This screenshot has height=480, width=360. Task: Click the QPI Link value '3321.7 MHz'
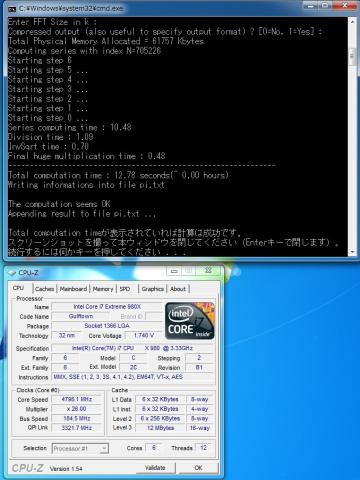(x=77, y=428)
